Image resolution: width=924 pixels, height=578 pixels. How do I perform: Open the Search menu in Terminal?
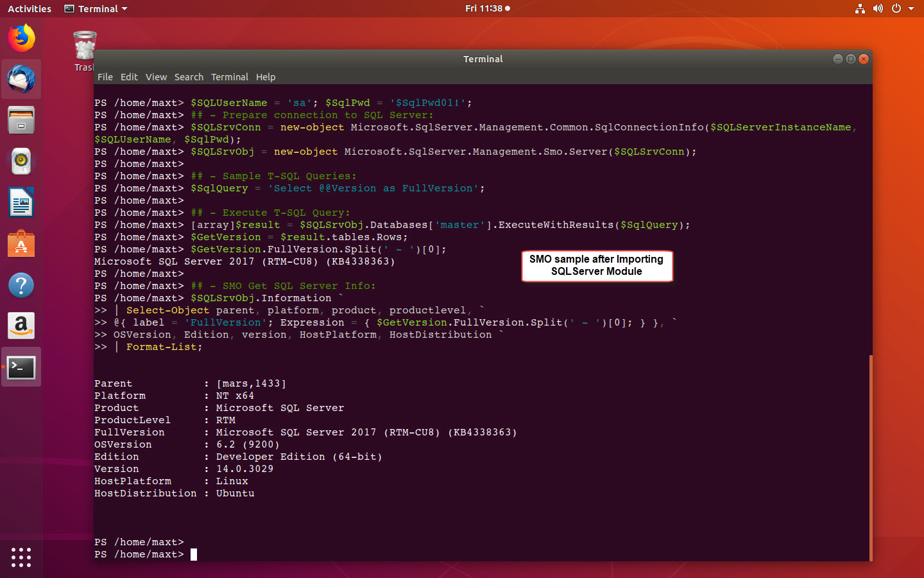[x=189, y=77]
